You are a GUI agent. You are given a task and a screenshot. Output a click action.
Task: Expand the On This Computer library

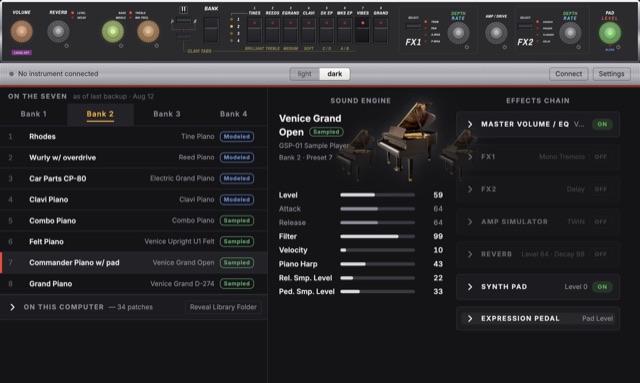tap(12, 307)
